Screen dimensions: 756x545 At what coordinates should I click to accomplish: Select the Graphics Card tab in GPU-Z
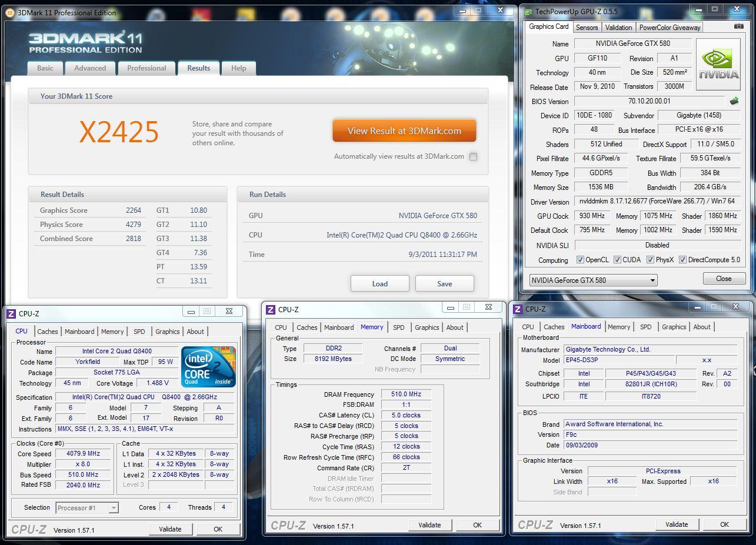click(x=548, y=26)
